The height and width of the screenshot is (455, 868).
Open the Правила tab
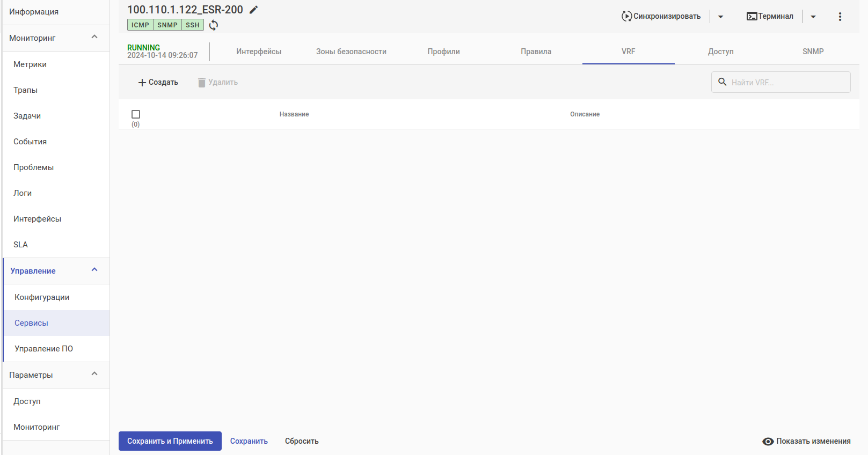tap(536, 52)
